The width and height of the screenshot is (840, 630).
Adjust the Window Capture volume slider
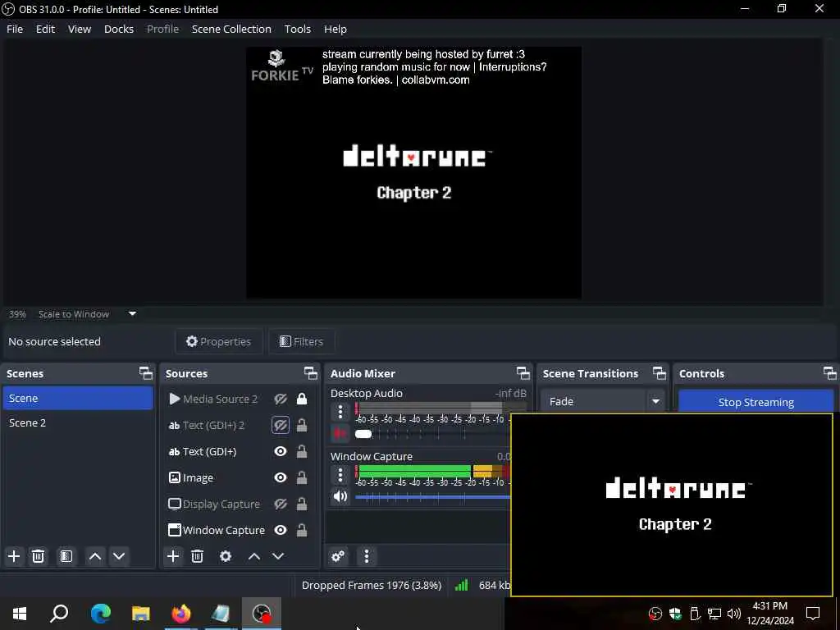tap(433, 497)
